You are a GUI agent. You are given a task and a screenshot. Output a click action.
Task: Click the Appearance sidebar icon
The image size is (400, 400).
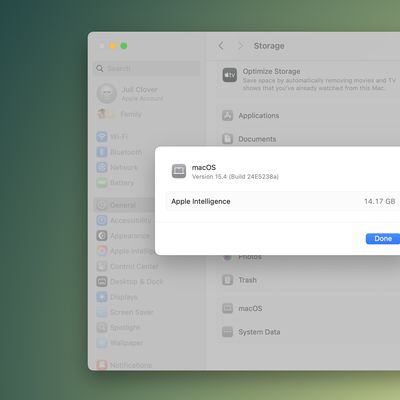pos(102,236)
